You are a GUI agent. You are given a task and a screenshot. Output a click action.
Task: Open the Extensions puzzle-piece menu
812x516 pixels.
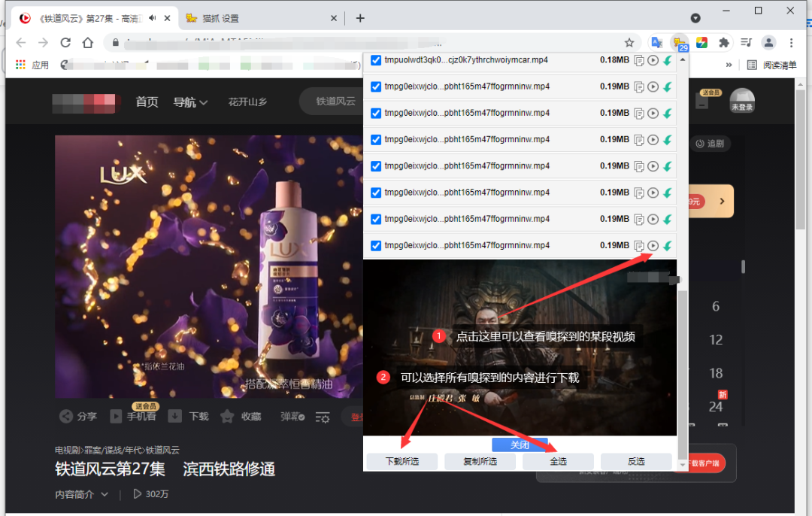[724, 43]
